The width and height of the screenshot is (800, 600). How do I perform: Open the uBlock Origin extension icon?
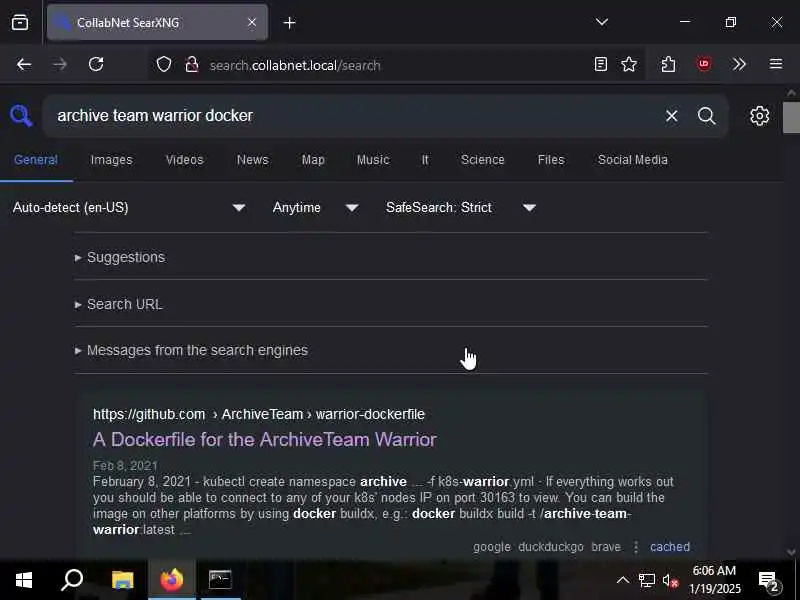click(704, 64)
